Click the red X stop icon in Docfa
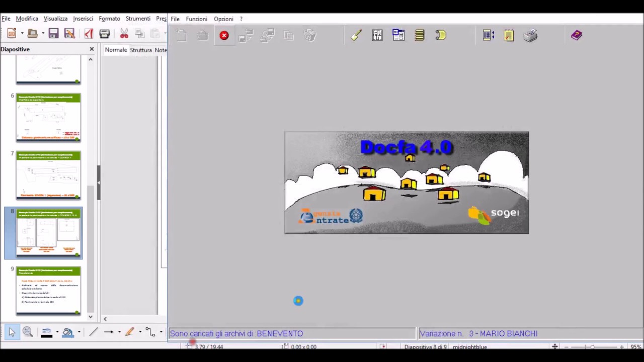Screen dimensions: 644x362 point(224,35)
